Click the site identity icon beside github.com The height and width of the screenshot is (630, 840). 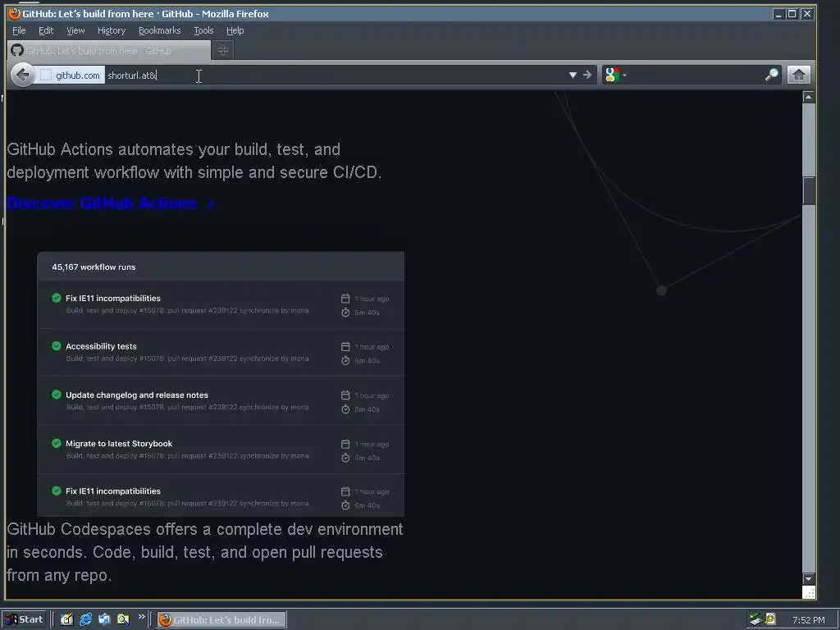pyautogui.click(x=46, y=75)
